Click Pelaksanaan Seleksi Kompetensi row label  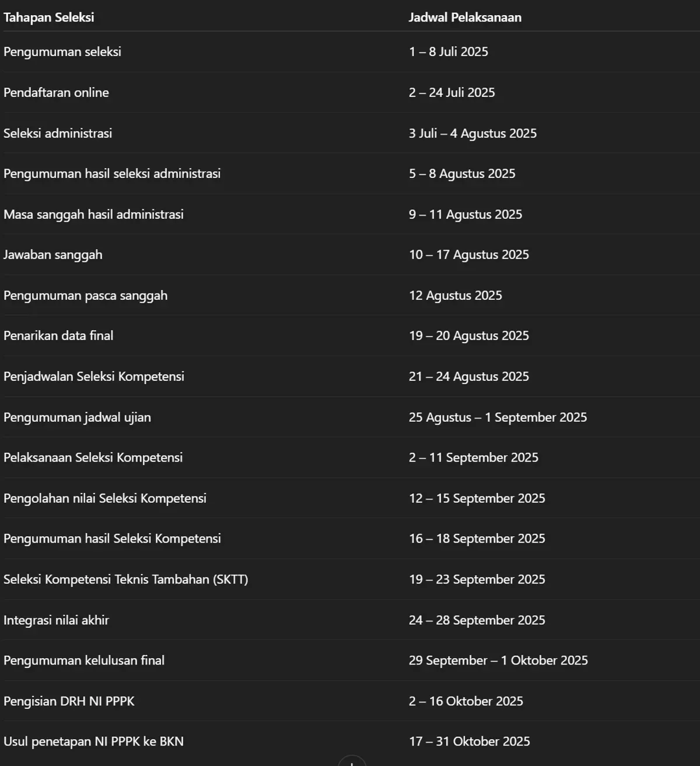click(93, 457)
